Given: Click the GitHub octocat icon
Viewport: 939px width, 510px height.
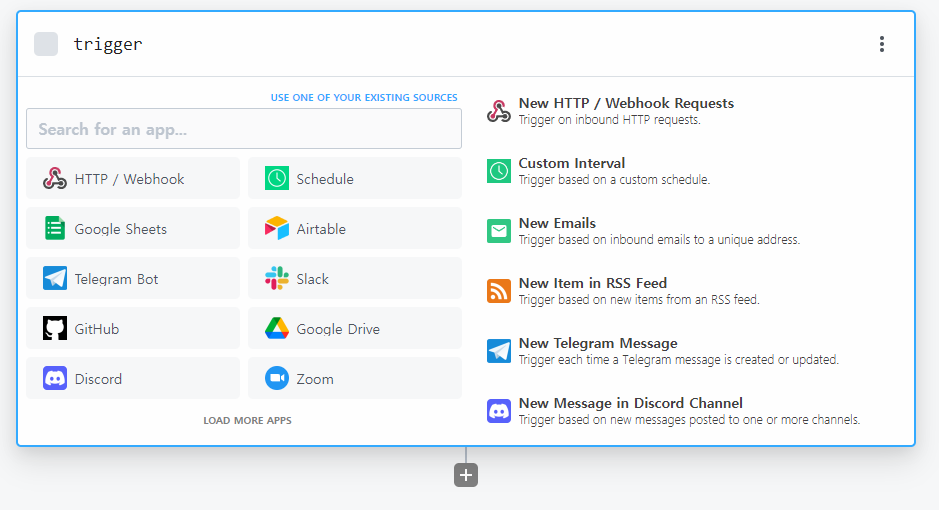Looking at the screenshot, I should (54, 328).
